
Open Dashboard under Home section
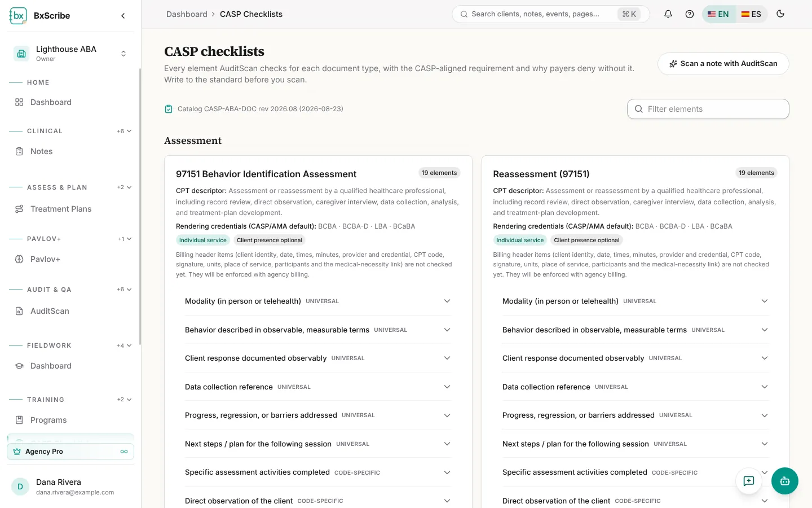point(70,102)
